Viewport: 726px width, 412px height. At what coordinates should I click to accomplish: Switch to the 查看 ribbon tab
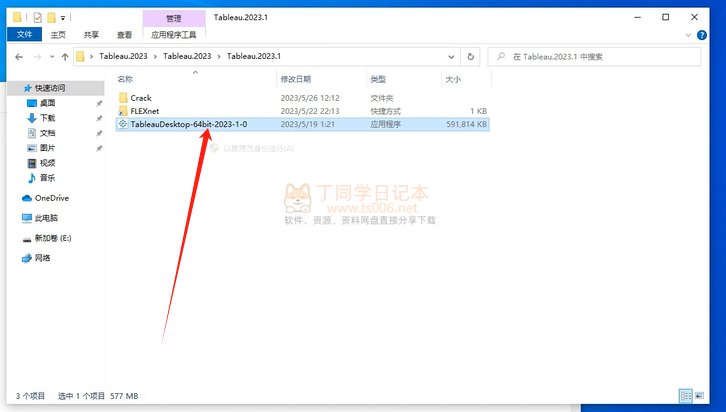124,35
